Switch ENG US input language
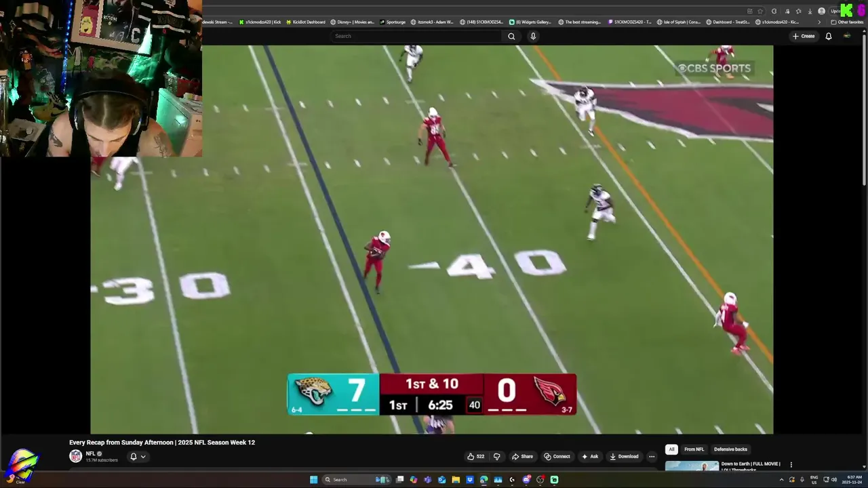Image resolution: width=868 pixels, height=488 pixels. pyautogui.click(x=814, y=479)
